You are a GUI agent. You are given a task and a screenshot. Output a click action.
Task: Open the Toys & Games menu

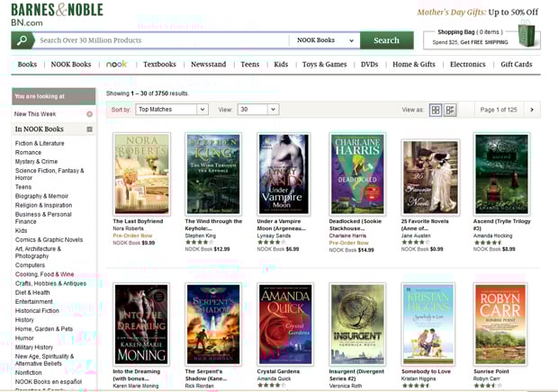[x=324, y=65]
